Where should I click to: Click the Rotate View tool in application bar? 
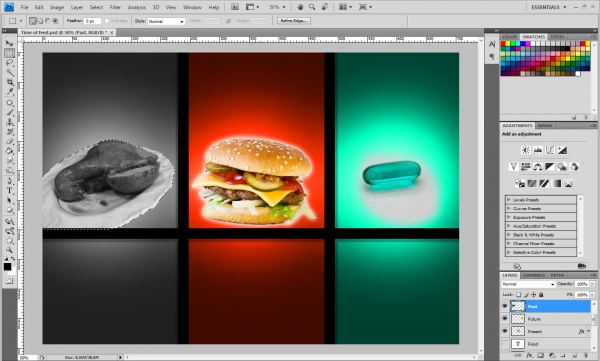click(x=325, y=7)
